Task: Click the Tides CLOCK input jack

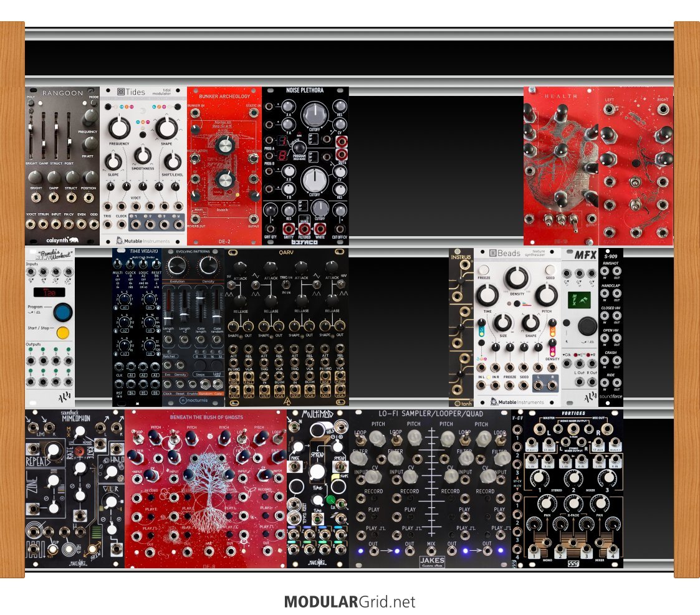Action: [x=122, y=224]
